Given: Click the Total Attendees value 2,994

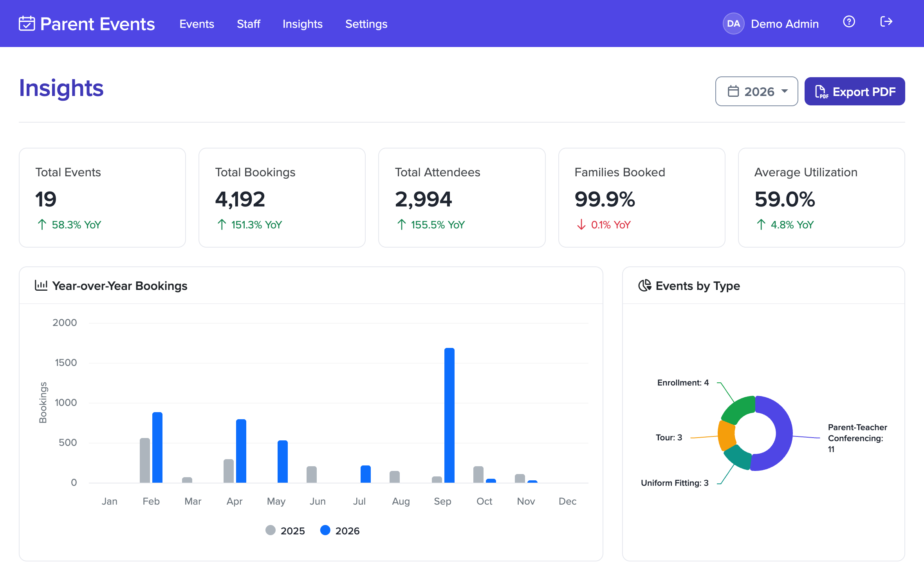Looking at the screenshot, I should pos(423,199).
